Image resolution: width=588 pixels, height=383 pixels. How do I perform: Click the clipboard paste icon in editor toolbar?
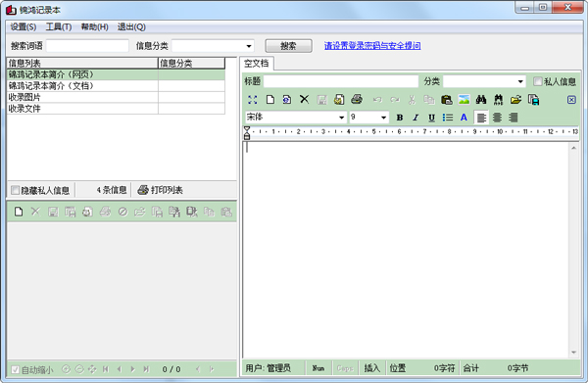coord(446,100)
